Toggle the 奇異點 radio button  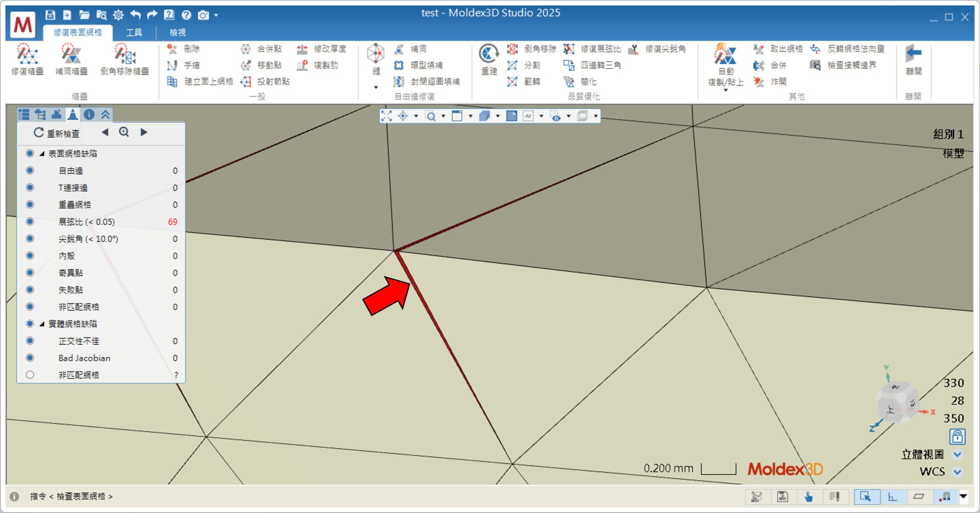point(30,272)
